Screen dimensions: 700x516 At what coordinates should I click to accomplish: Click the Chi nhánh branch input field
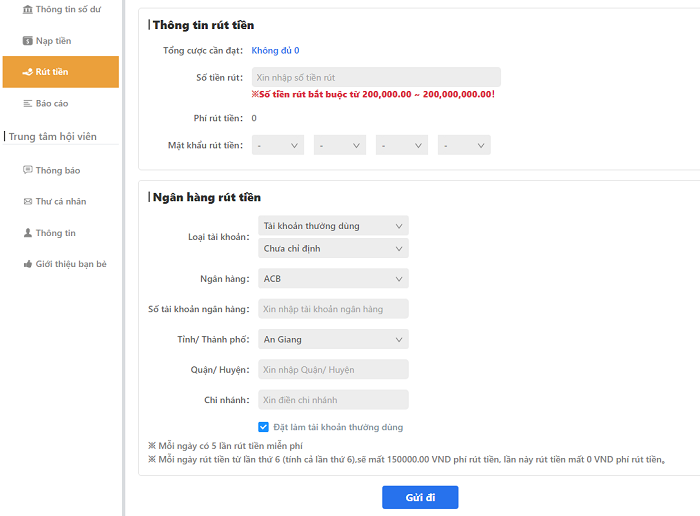click(x=333, y=400)
